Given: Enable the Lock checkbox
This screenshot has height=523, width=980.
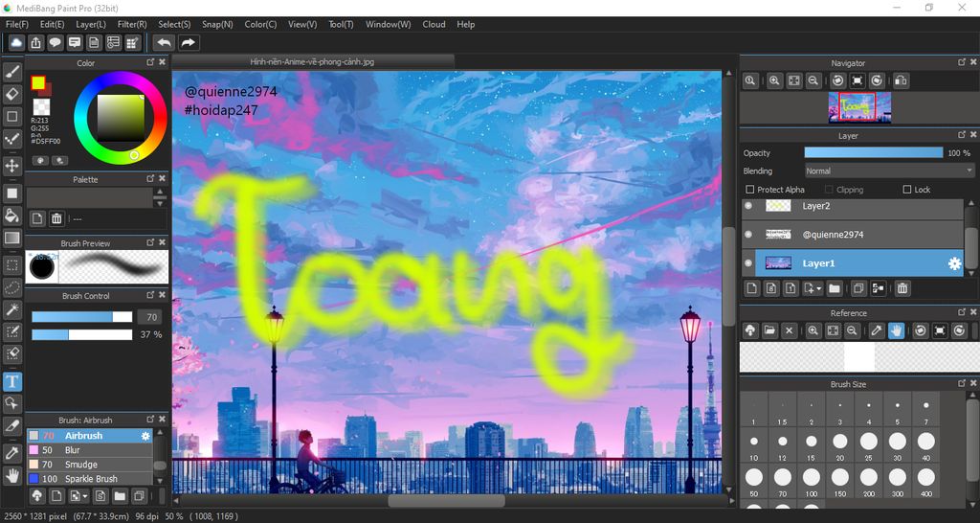Looking at the screenshot, I should coord(907,190).
